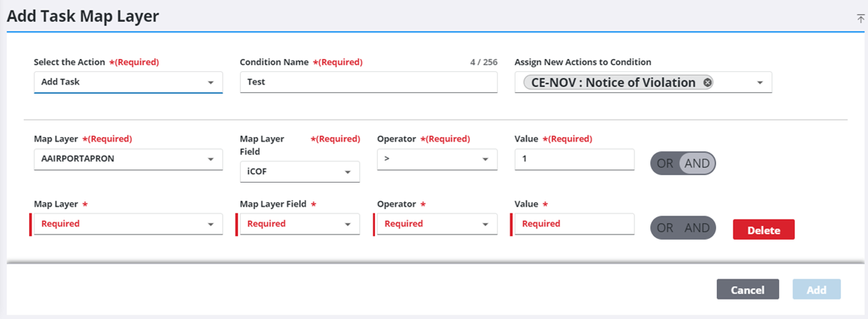Click the Add Task Map Layer heading

tap(82, 16)
